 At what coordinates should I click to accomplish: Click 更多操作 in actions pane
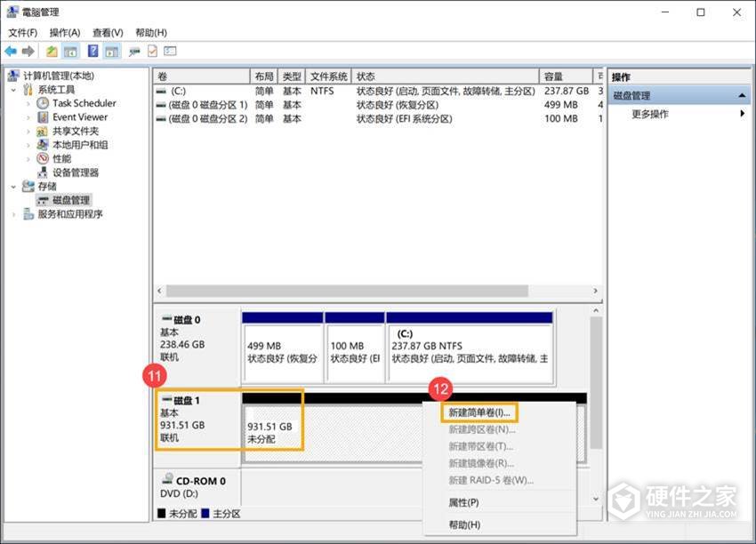tap(650, 114)
